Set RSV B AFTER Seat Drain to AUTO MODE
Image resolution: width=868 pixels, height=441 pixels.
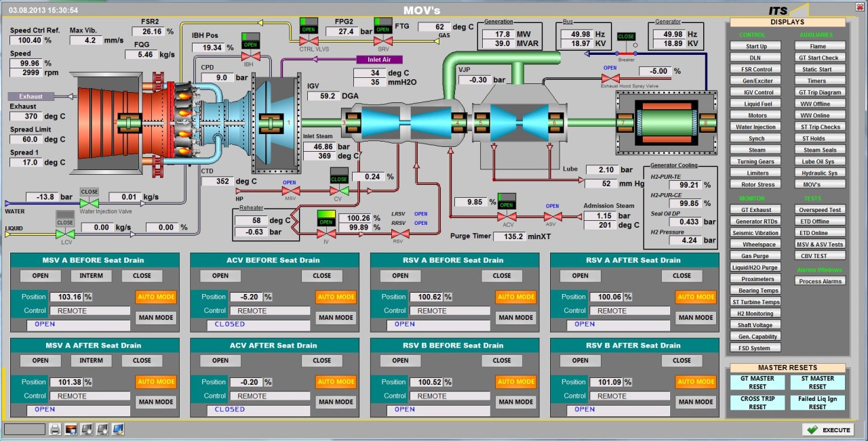[696, 381]
